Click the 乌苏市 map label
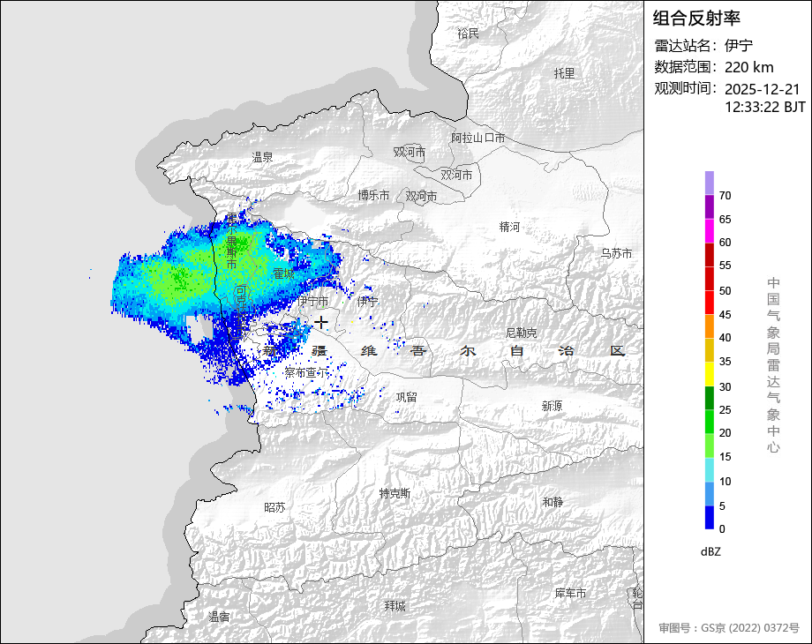The width and height of the screenshot is (812, 644). (616, 254)
